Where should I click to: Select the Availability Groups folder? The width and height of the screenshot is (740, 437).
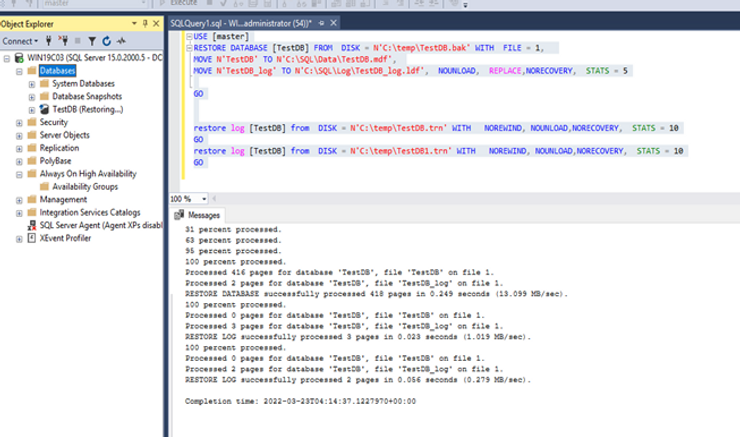(85, 187)
